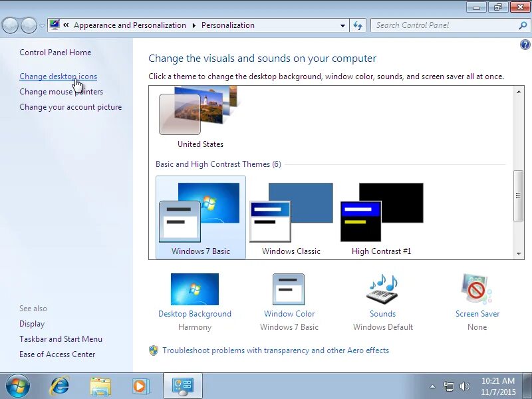Screen dimensions: 532x399
Task: Open Windows Explorer from taskbar
Action: 100,386
